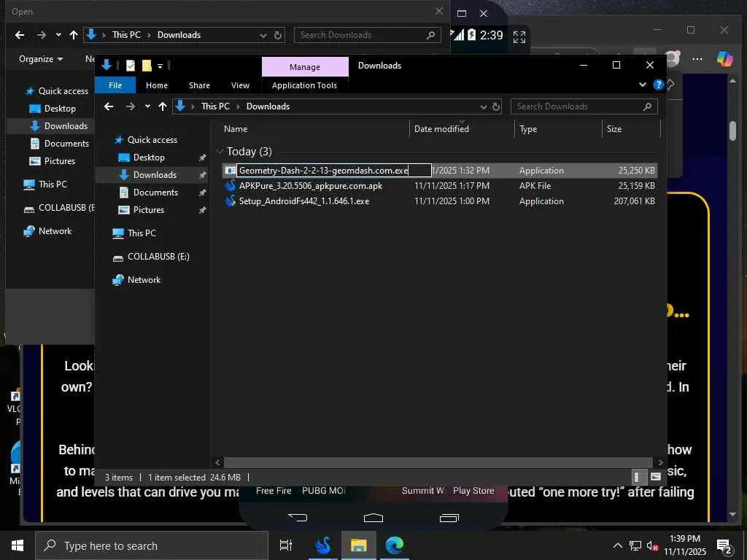The width and height of the screenshot is (747, 560).
Task: Select APKPure_3.20.5506_apkpure.com.apk file
Action: [x=311, y=186]
